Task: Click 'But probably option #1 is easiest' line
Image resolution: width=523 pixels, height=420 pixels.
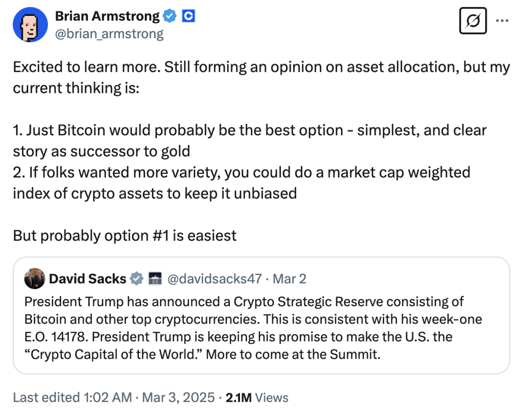Action: tap(125, 236)
